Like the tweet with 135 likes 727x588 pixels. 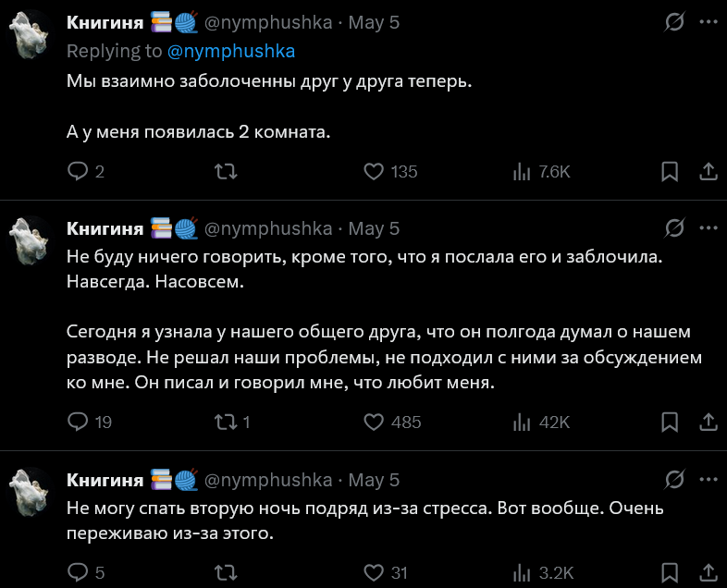pyautogui.click(x=374, y=171)
